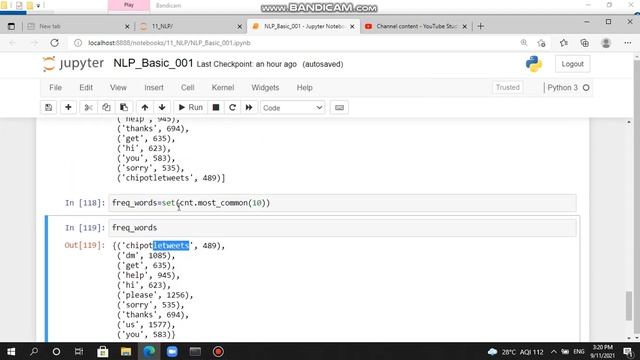The height and width of the screenshot is (360, 640).
Task: Open the File menu
Action: click(x=56, y=88)
